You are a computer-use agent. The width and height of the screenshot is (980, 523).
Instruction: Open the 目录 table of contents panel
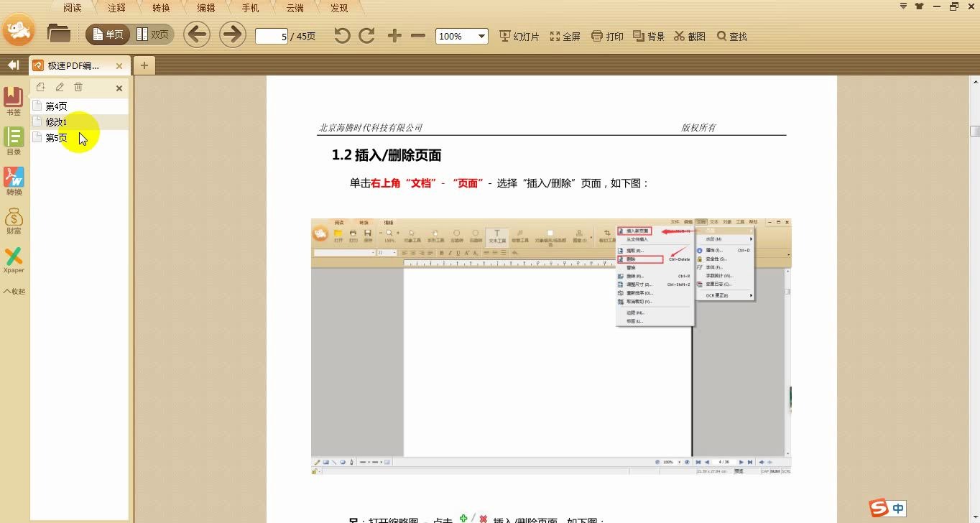pos(13,140)
